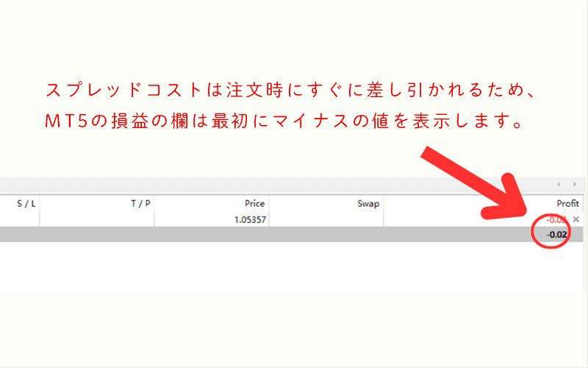Click the Swap column header
Image resolution: width=588 pixels, height=368 pixels.
[x=368, y=203]
